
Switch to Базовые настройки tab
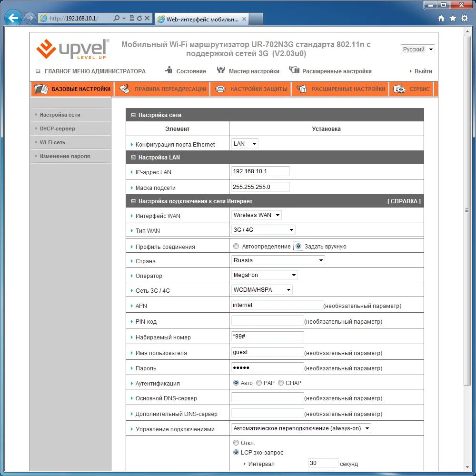click(x=72, y=89)
